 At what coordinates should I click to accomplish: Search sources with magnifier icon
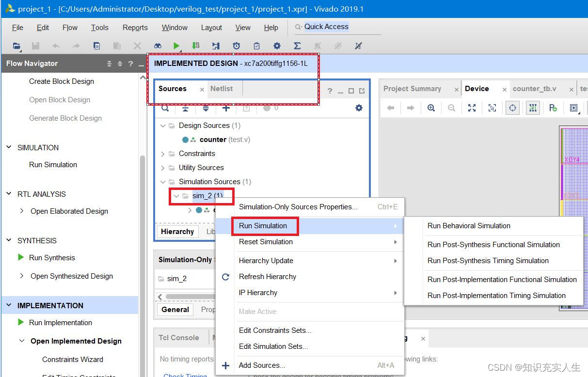165,108
